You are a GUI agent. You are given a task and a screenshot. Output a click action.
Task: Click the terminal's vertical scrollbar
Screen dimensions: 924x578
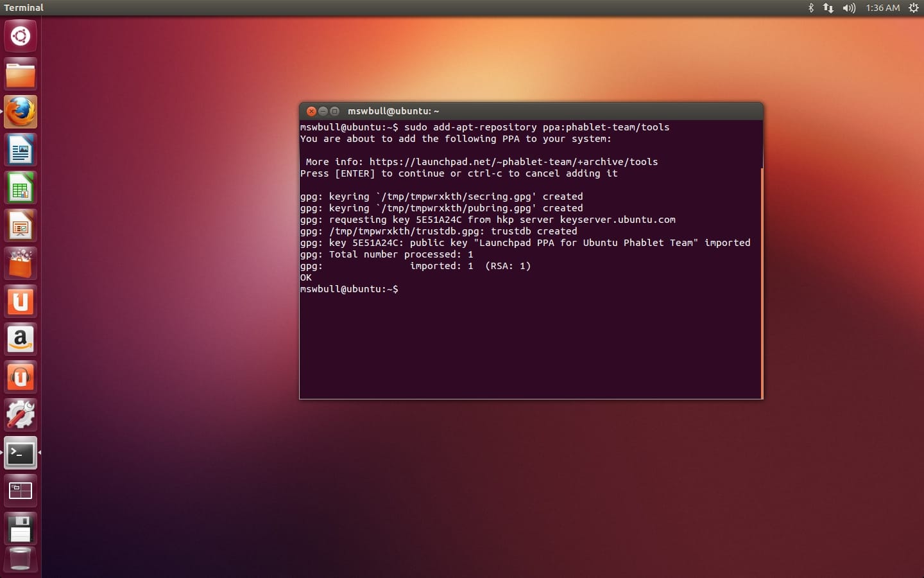point(762,283)
